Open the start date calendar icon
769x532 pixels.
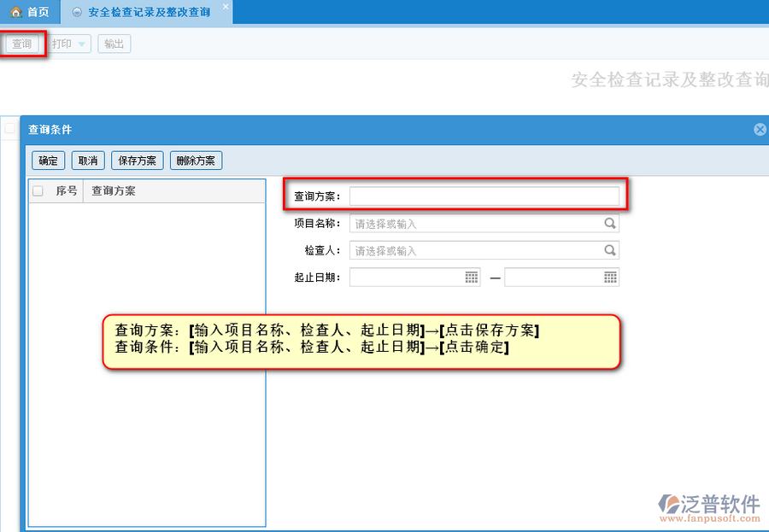click(x=472, y=278)
